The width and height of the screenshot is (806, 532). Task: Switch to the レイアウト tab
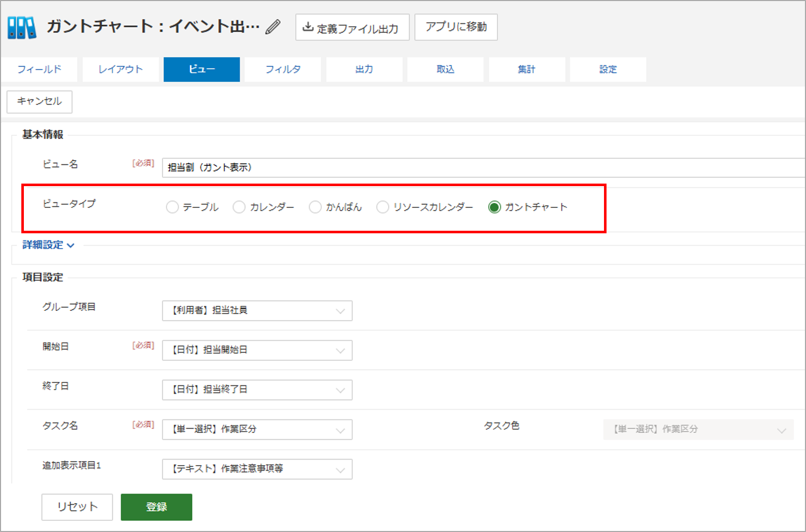121,69
